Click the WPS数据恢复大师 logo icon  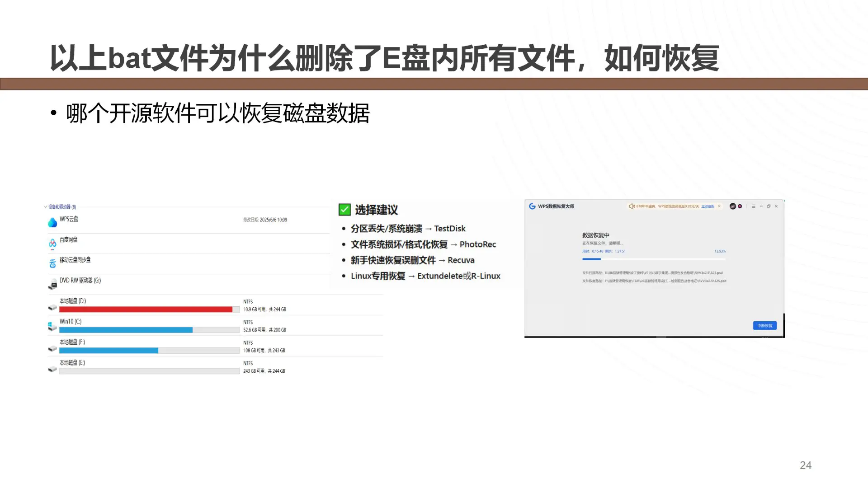point(532,206)
